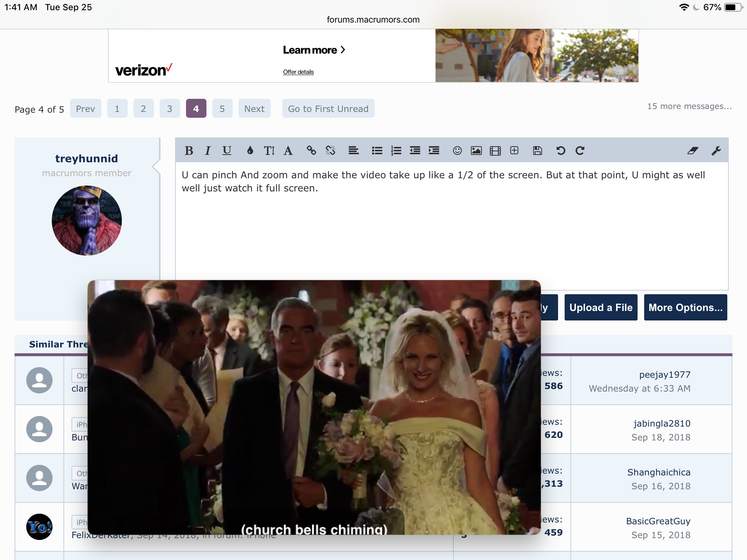
Task: Select current page 4
Action: [x=196, y=108]
